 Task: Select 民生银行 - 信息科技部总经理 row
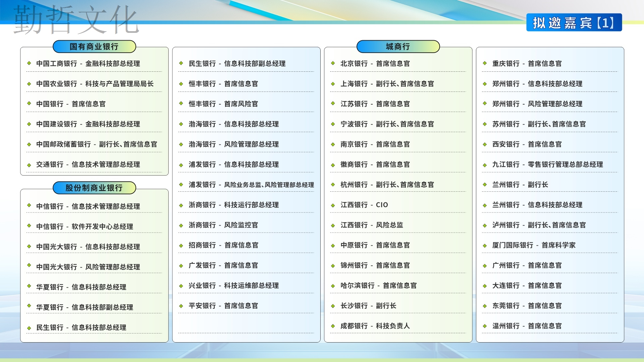[94, 327]
